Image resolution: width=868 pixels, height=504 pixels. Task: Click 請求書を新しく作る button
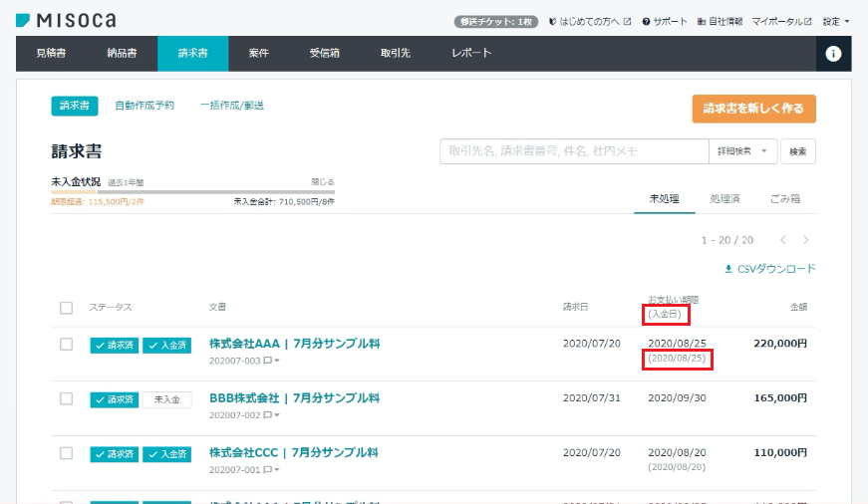click(754, 109)
